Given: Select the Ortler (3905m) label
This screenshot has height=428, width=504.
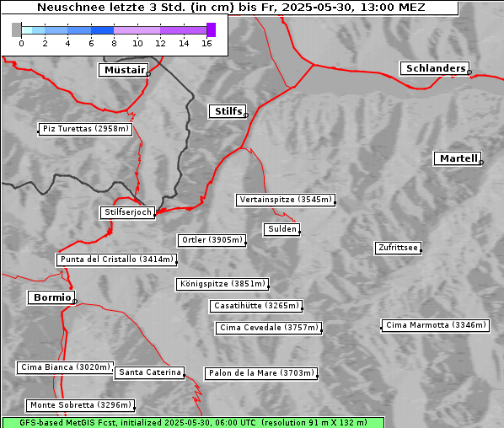Looking at the screenshot, I should click(212, 240).
